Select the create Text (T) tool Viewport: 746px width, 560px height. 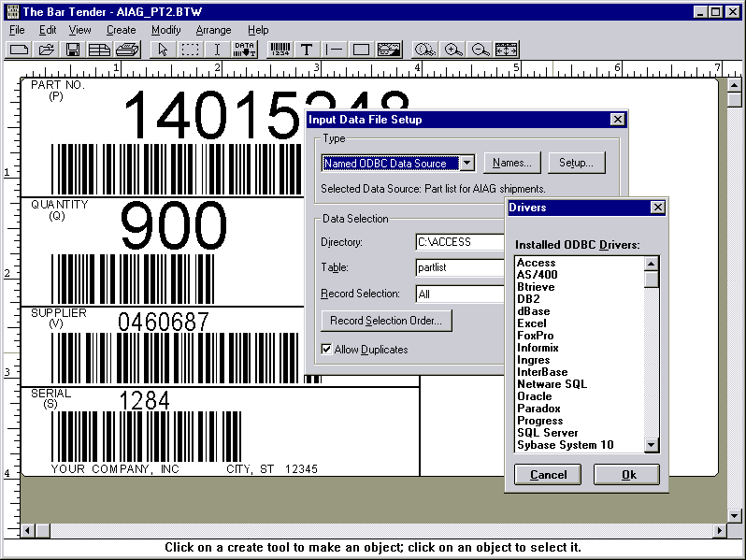click(307, 50)
